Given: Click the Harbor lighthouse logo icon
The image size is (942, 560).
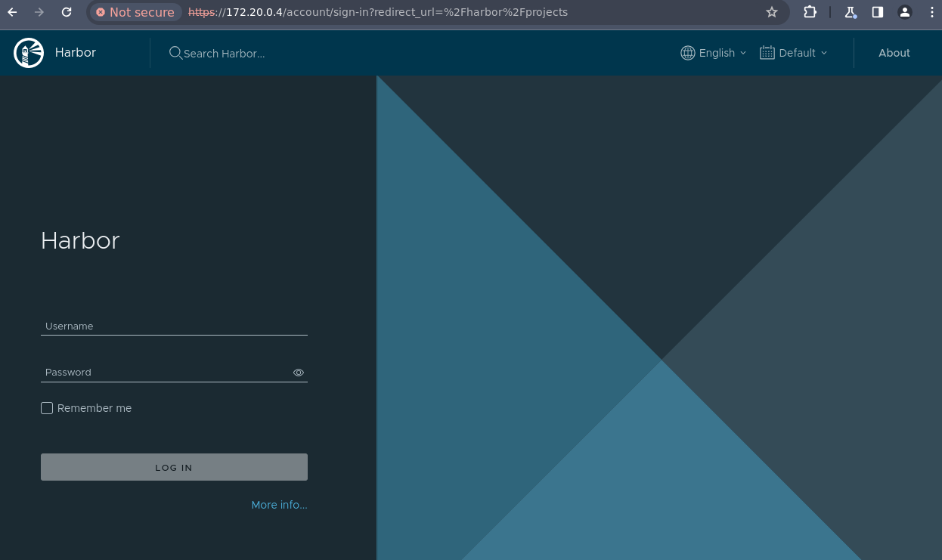Looking at the screenshot, I should pyautogui.click(x=29, y=53).
